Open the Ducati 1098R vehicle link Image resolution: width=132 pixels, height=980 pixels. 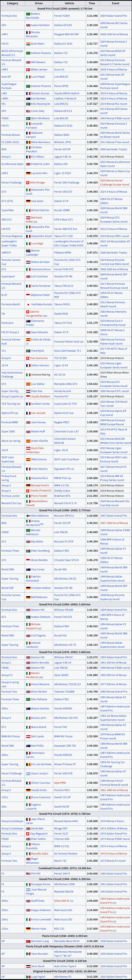pyautogui.click(x=62, y=210)
